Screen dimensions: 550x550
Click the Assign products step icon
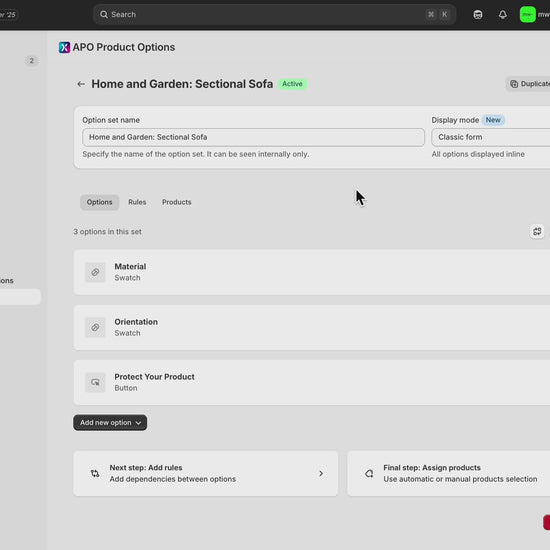point(369,474)
